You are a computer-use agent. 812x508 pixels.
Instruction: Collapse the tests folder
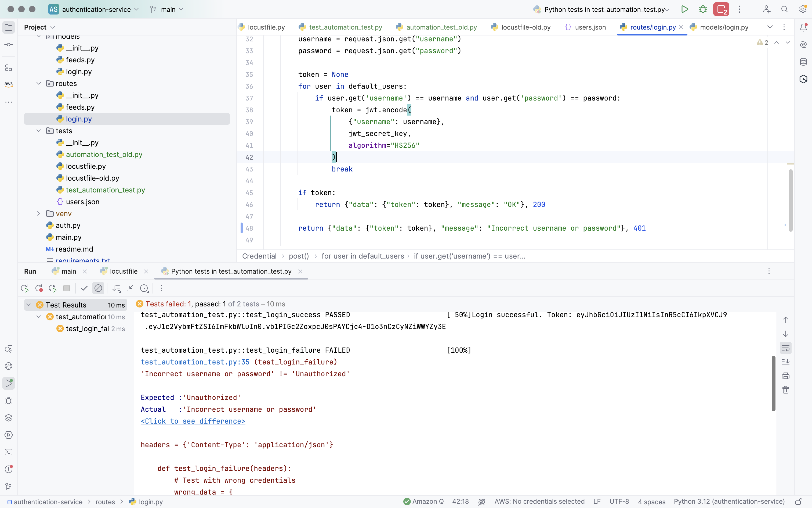(x=39, y=131)
